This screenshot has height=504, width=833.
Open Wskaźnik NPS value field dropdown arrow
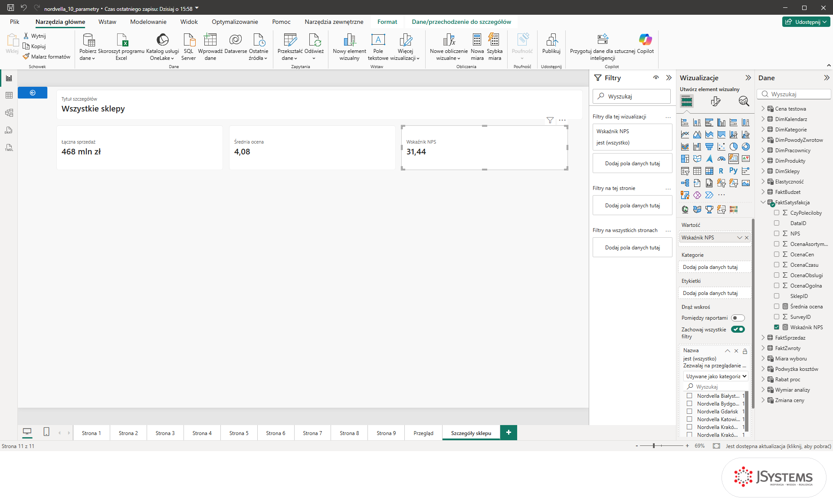point(739,238)
